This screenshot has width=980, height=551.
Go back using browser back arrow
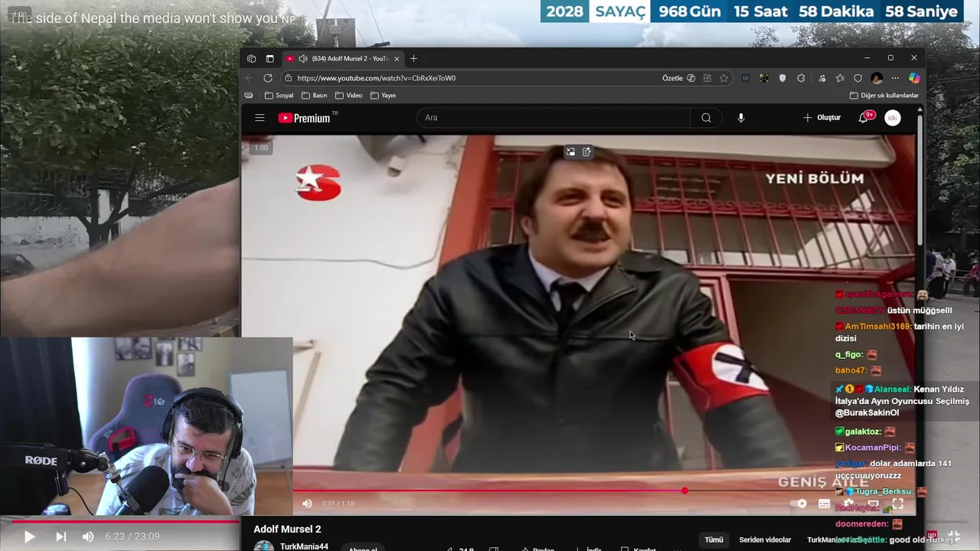pyautogui.click(x=250, y=78)
